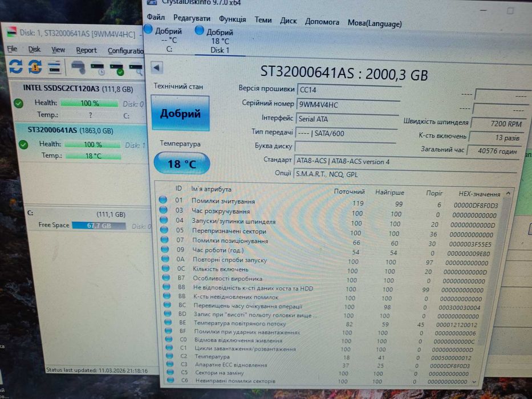Click the 40576 годин total hours field
The width and height of the screenshot is (532, 399).
tap(495, 150)
